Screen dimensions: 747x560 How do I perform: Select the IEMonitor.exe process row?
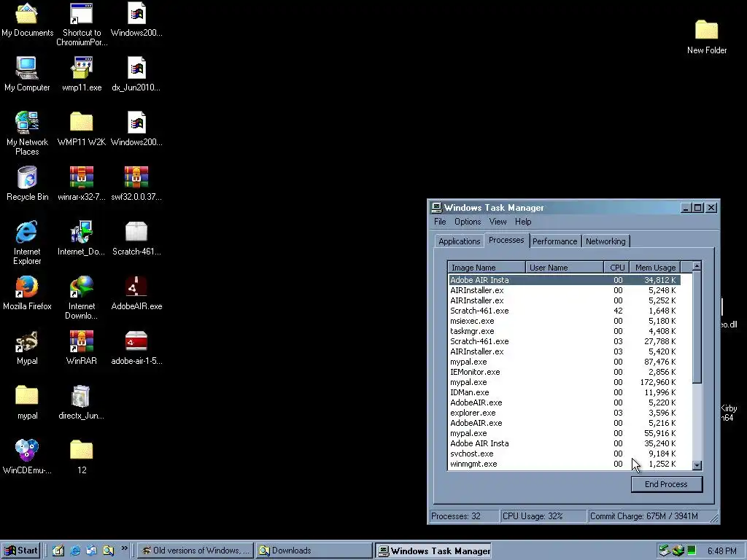pyautogui.click(x=564, y=372)
